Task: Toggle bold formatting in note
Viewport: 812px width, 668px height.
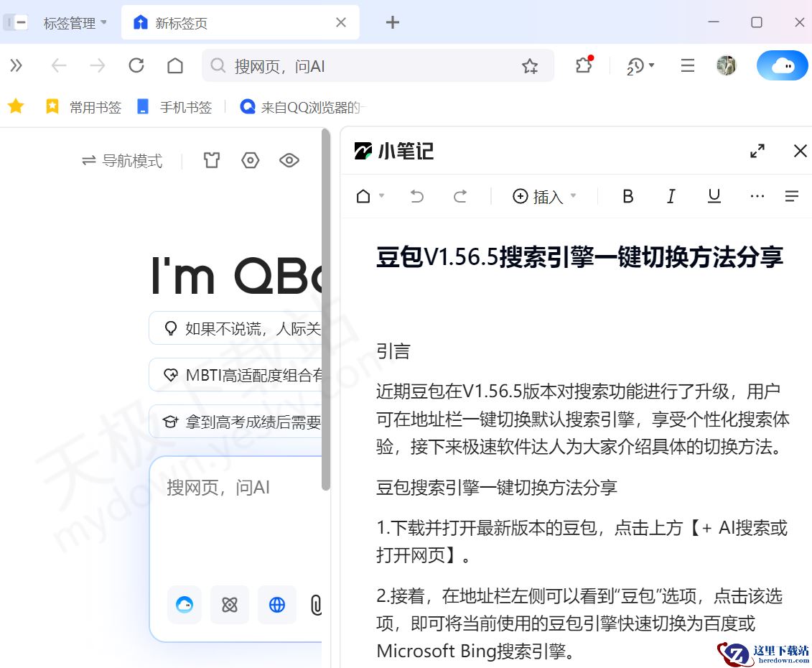Action: [627, 196]
